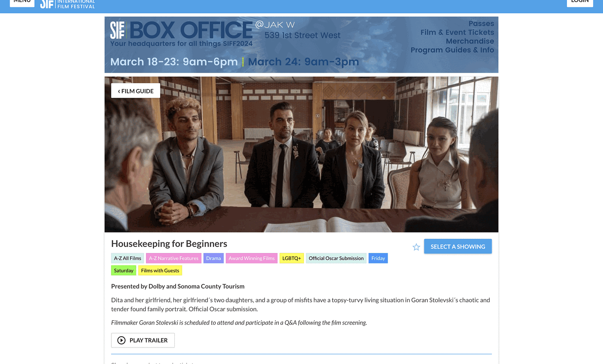Select the LGBTQ+ tag
603x364 pixels.
click(x=292, y=258)
